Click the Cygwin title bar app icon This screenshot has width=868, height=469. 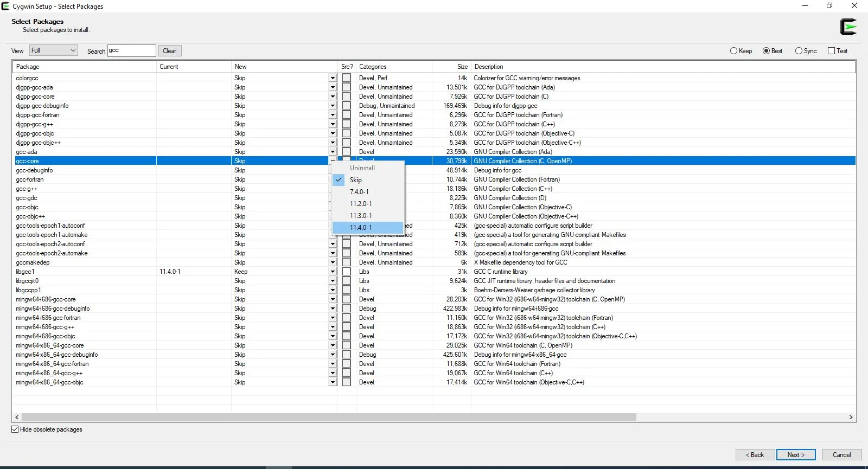[5, 6]
